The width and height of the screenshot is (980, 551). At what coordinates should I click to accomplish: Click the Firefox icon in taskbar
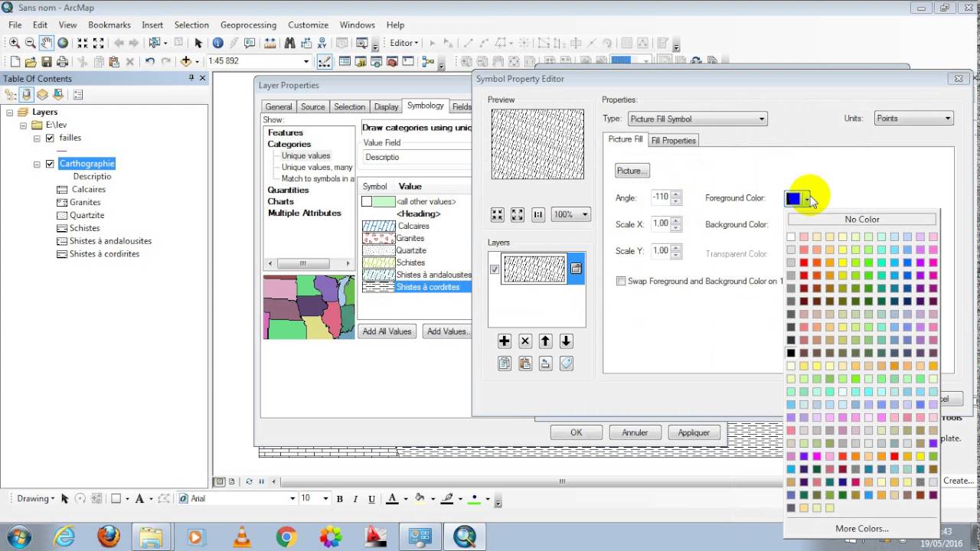coord(109,536)
